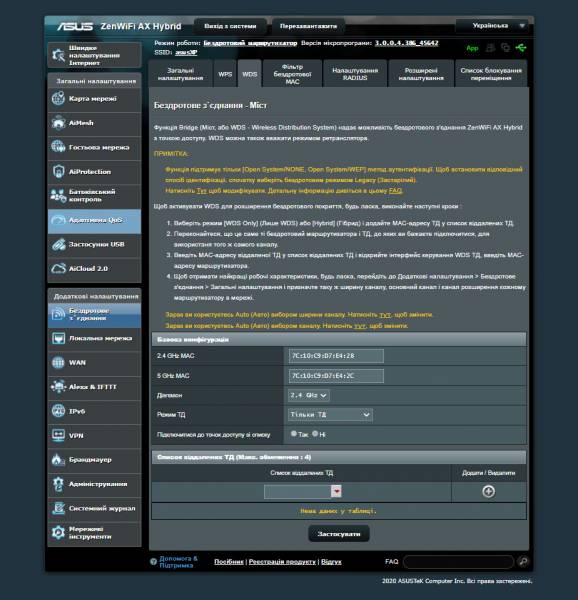
Task: Switch to the RADIUS settings tab
Action: tap(355, 74)
